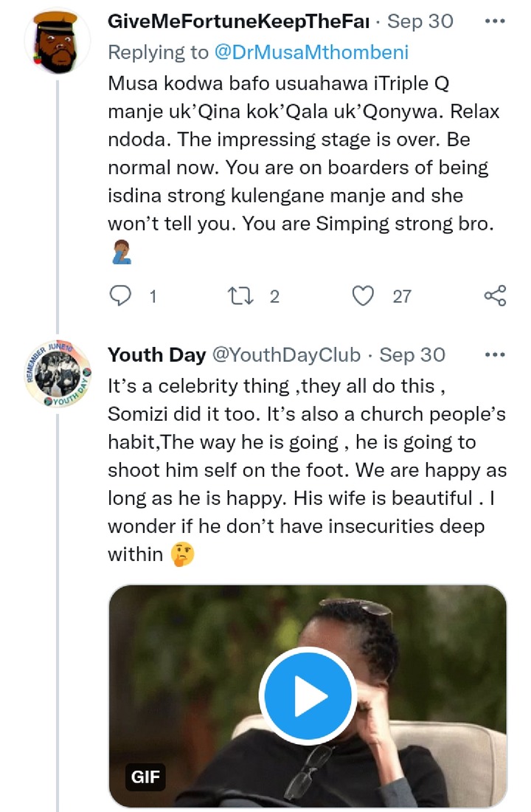Open tweet text starting with Musa kodwa
This screenshot has height=812, width=531.
pos(305,154)
